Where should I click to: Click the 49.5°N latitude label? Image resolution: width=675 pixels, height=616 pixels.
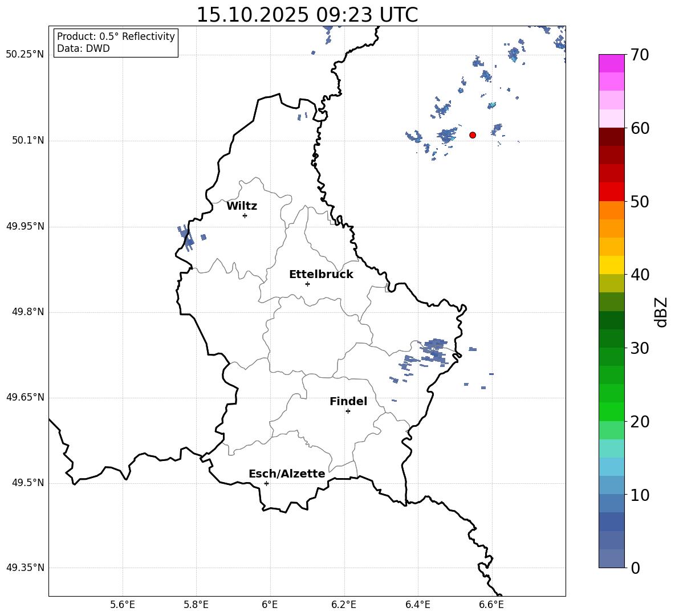(x=28, y=483)
